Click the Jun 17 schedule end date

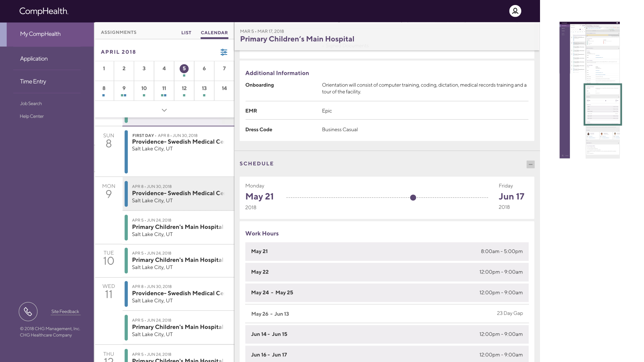[x=512, y=197]
